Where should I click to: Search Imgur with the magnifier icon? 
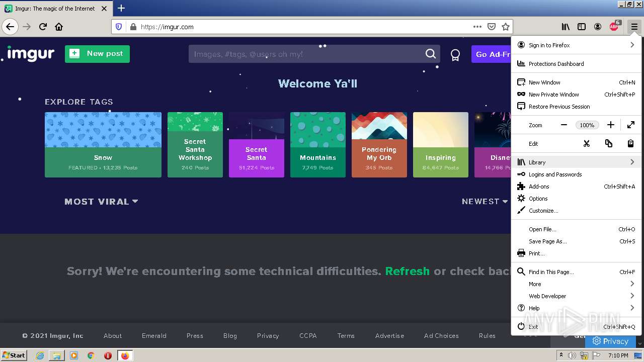point(431,54)
